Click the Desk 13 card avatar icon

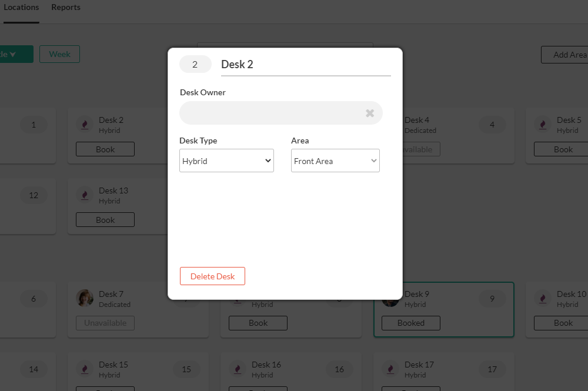tap(85, 195)
